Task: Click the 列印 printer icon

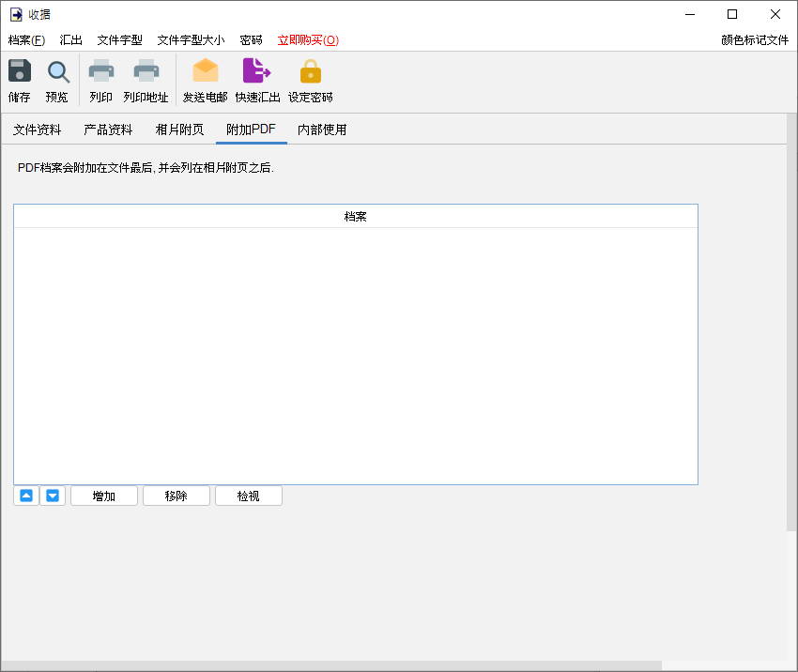Action: tap(100, 71)
